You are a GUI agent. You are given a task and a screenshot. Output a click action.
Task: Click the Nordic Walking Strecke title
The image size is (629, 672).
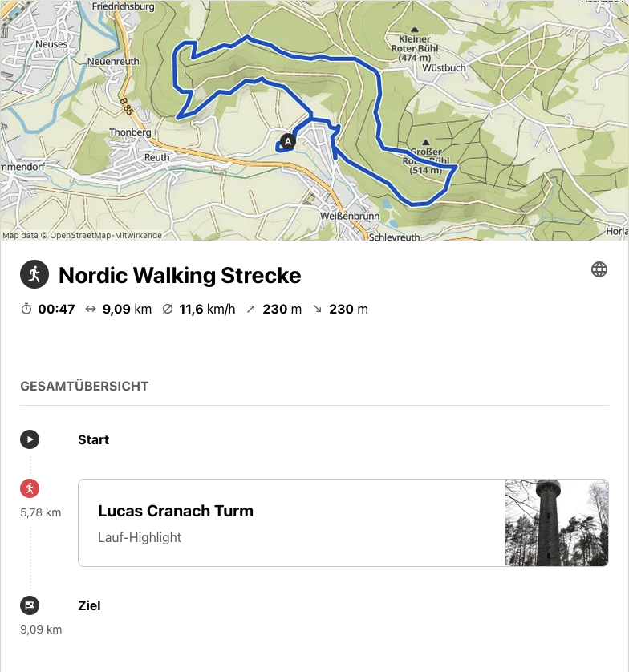click(x=180, y=275)
